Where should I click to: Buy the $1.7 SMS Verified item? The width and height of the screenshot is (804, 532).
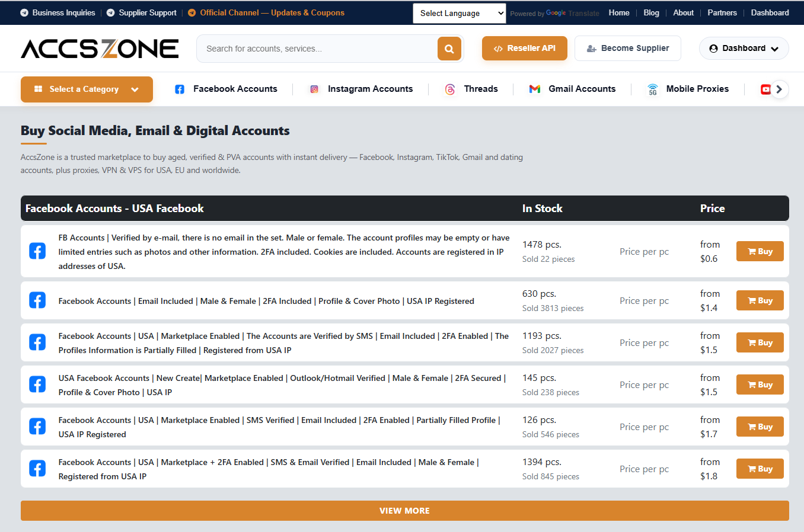(760, 427)
